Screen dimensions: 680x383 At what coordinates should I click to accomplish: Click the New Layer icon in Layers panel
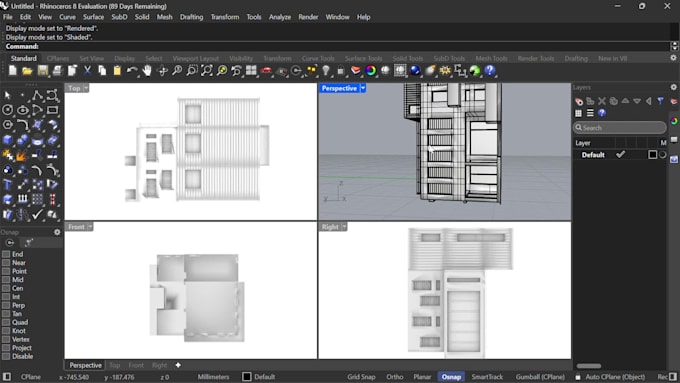[579, 101]
